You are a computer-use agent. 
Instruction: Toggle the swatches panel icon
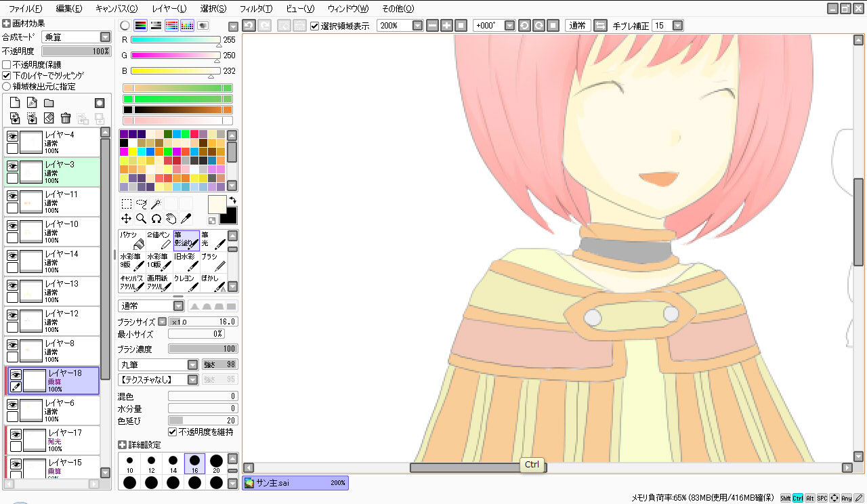click(187, 26)
